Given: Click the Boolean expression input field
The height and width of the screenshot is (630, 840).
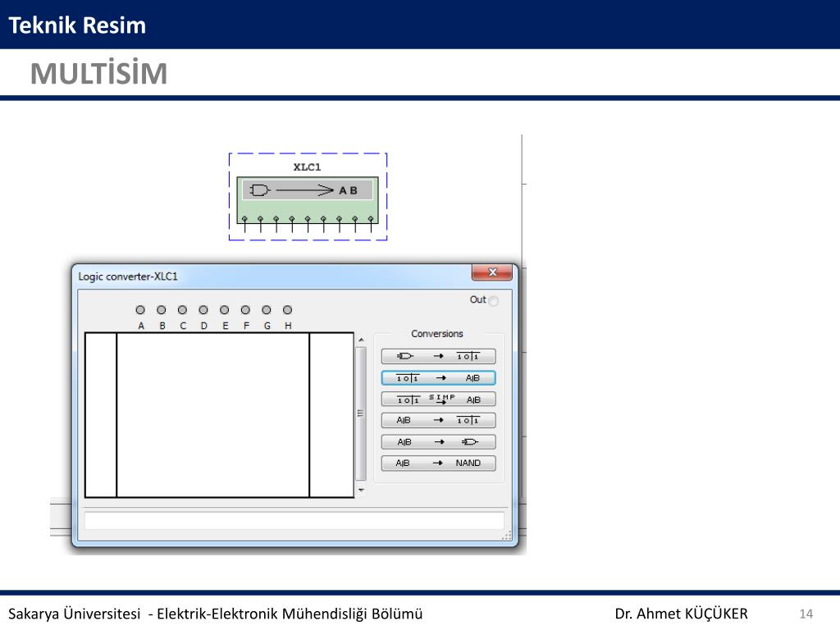Looking at the screenshot, I should click(x=294, y=521).
